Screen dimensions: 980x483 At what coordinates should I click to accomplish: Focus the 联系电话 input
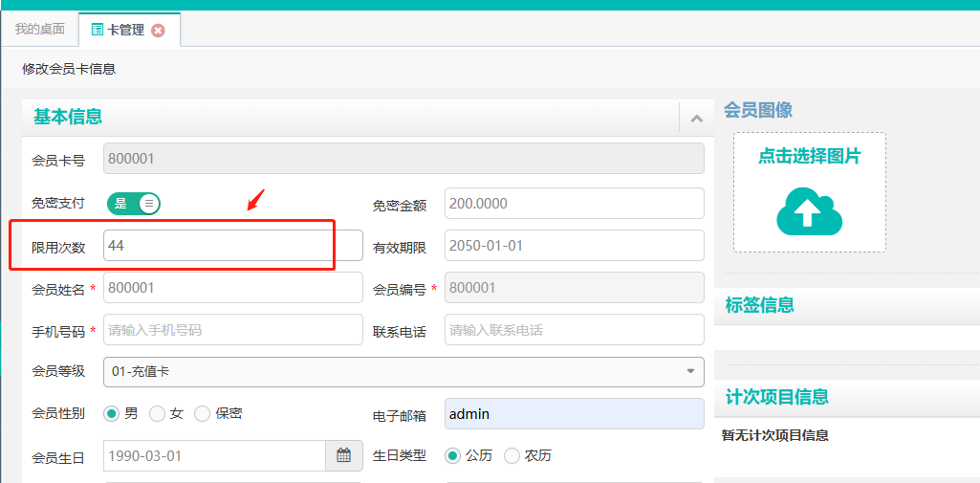(575, 330)
